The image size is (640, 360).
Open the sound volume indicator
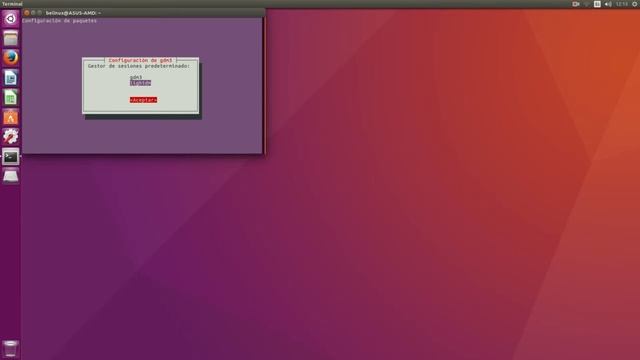coord(608,4)
